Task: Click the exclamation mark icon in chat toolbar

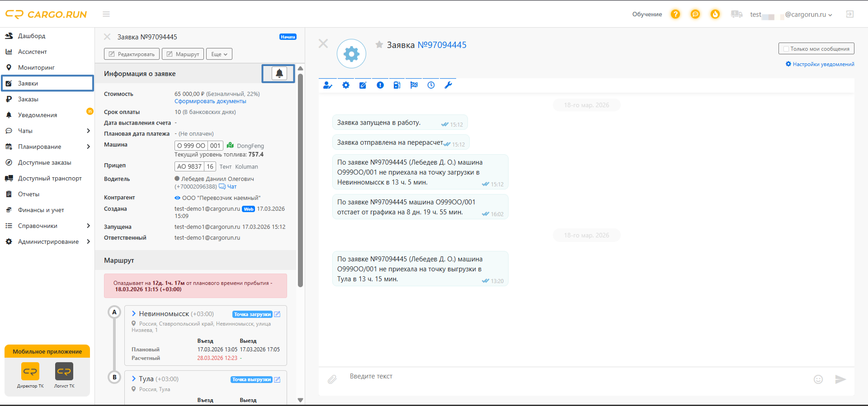Action: tap(380, 85)
